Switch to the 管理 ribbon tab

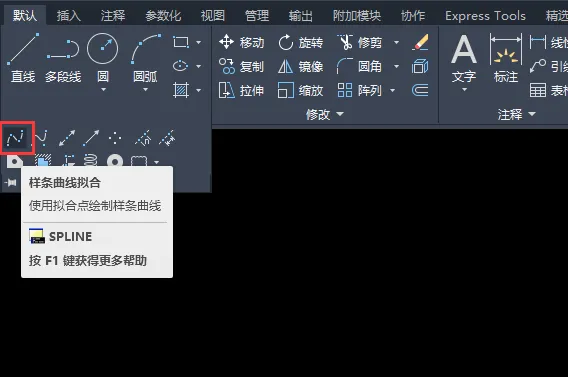click(x=257, y=16)
